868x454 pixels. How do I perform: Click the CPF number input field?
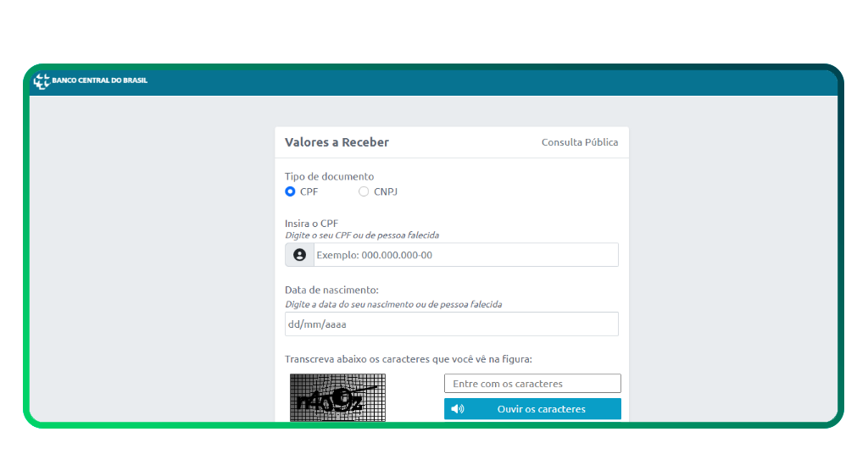tap(465, 255)
